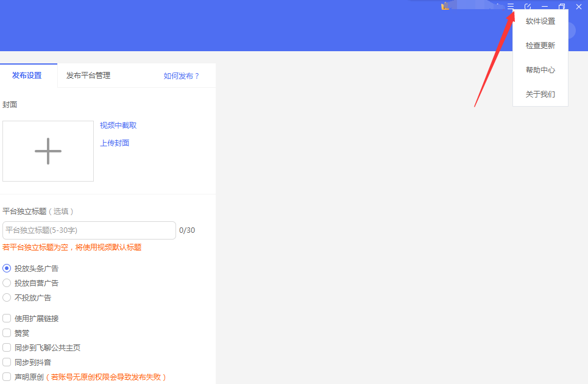
Task: Select 不投放广告 radio option
Action: (x=7, y=297)
